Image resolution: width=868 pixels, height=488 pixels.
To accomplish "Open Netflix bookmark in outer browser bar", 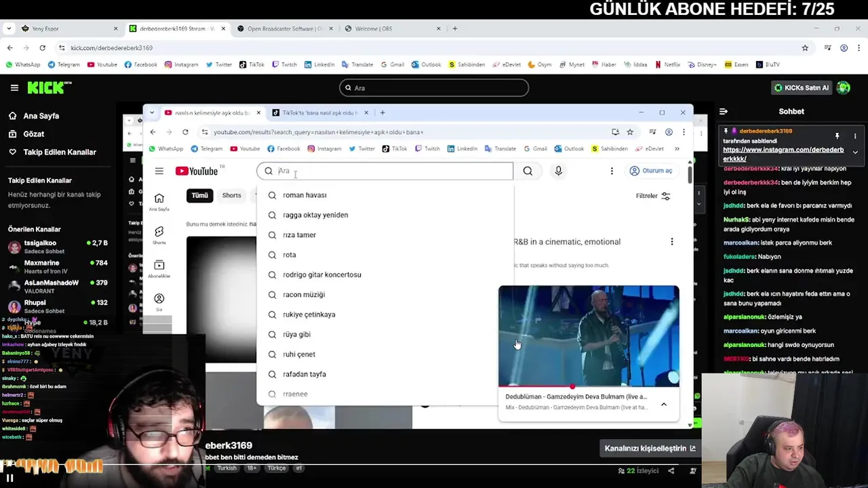I will (667, 64).
